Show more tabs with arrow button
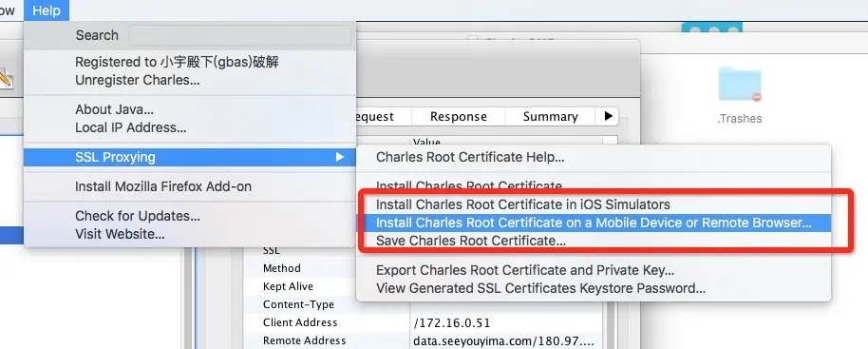The height and width of the screenshot is (349, 868). point(608,116)
